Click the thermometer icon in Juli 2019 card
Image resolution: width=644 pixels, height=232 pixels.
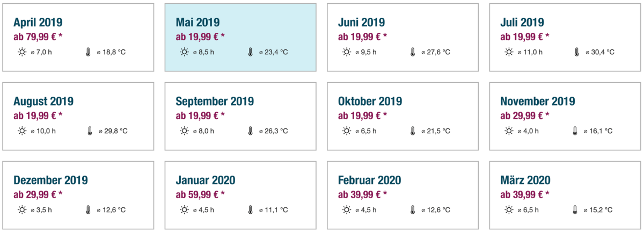[576, 52]
